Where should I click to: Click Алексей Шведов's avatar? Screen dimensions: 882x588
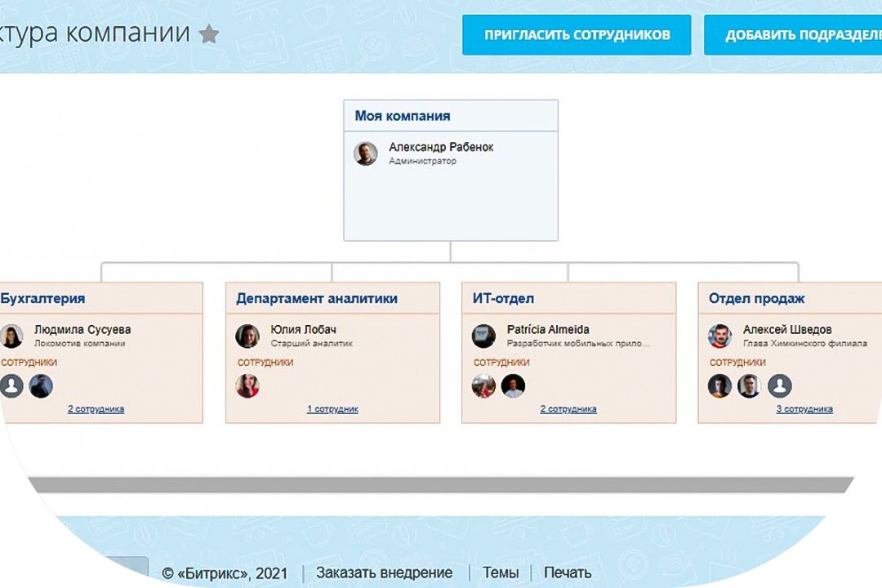[719, 336]
